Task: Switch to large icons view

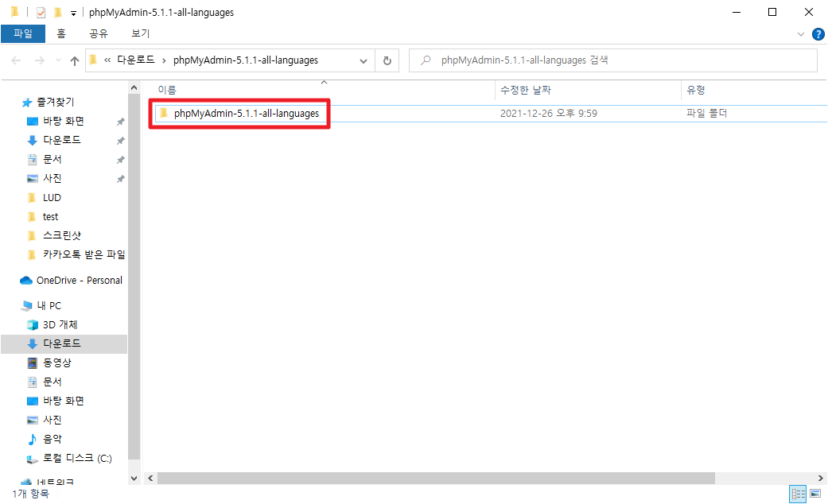Action: tap(815, 494)
